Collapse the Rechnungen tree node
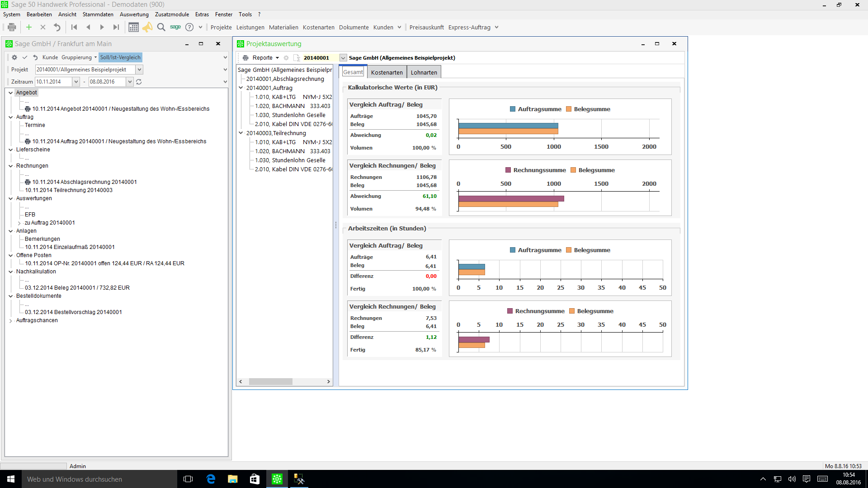The height and width of the screenshot is (488, 868). (10, 166)
